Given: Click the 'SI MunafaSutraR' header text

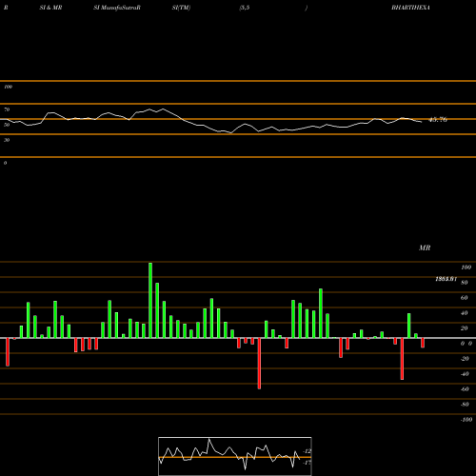Looking at the screenshot, I should (117, 8).
